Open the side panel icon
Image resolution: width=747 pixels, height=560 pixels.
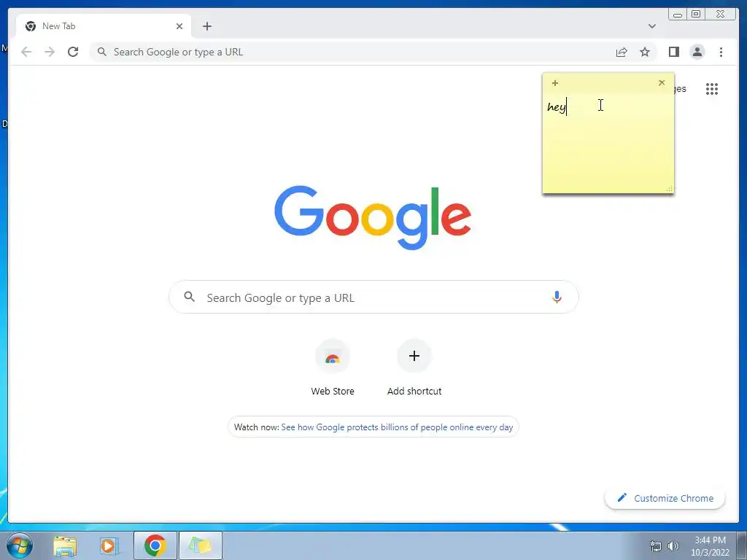[673, 52]
